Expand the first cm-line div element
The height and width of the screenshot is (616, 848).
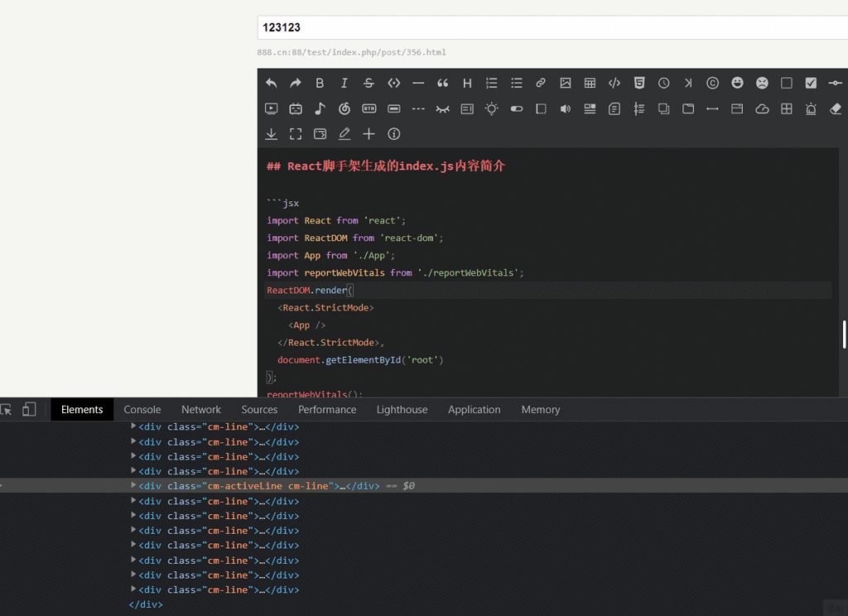[x=132, y=426]
